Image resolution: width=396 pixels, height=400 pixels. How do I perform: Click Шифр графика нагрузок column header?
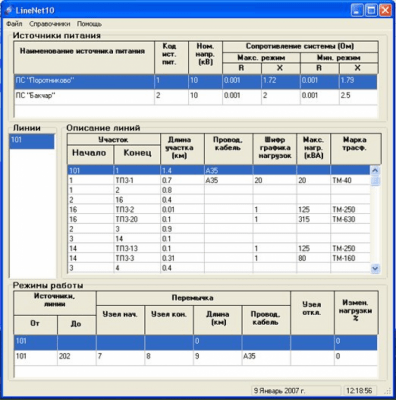[x=275, y=149]
